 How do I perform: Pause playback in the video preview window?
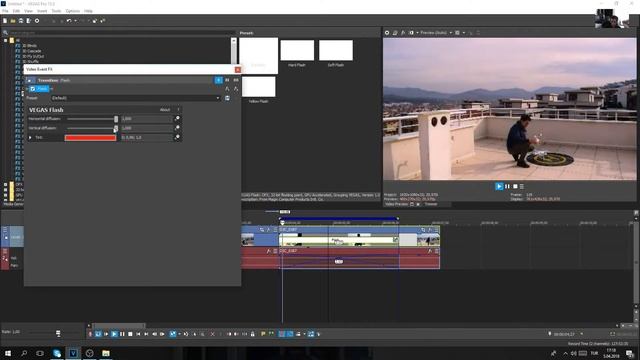[x=507, y=187]
